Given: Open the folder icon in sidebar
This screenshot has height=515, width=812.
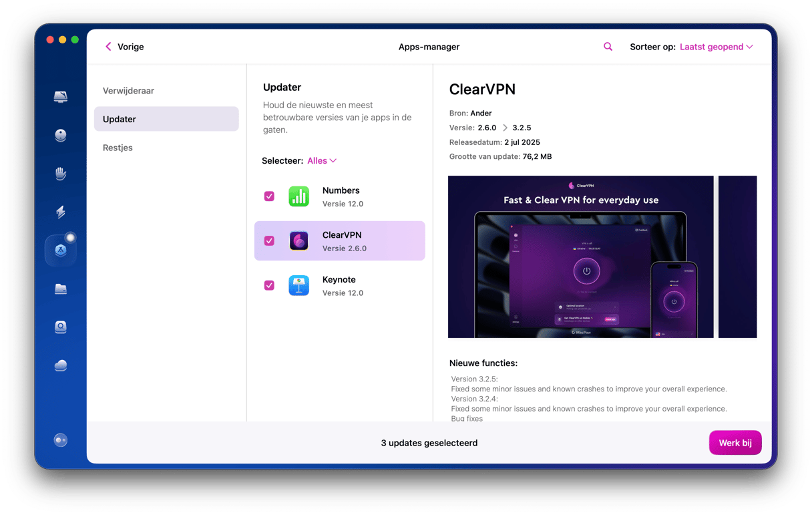Looking at the screenshot, I should 61,289.
